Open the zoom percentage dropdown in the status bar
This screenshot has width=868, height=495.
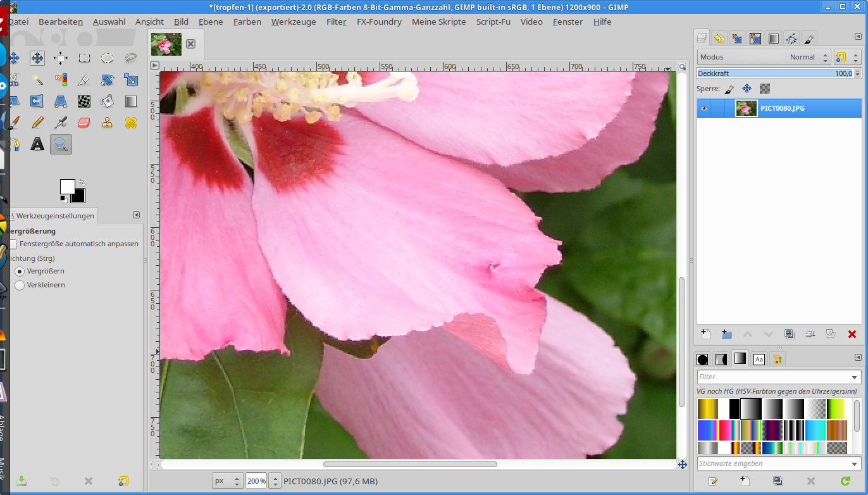(275, 480)
